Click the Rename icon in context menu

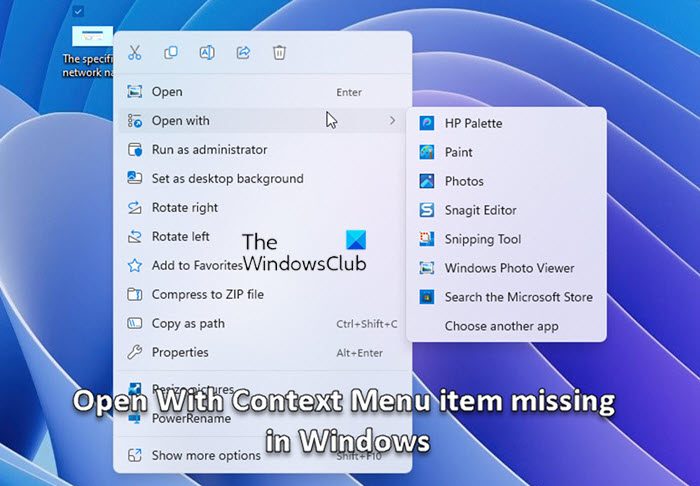point(207,53)
